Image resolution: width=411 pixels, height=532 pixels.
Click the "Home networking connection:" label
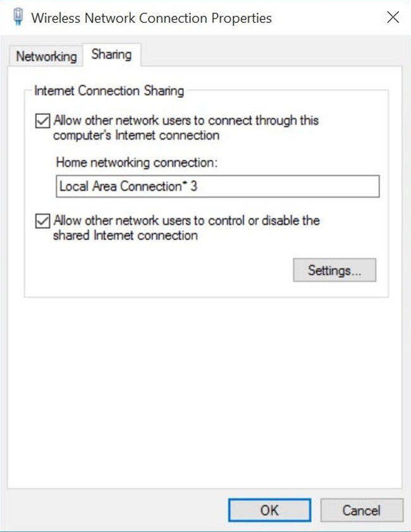(x=137, y=162)
